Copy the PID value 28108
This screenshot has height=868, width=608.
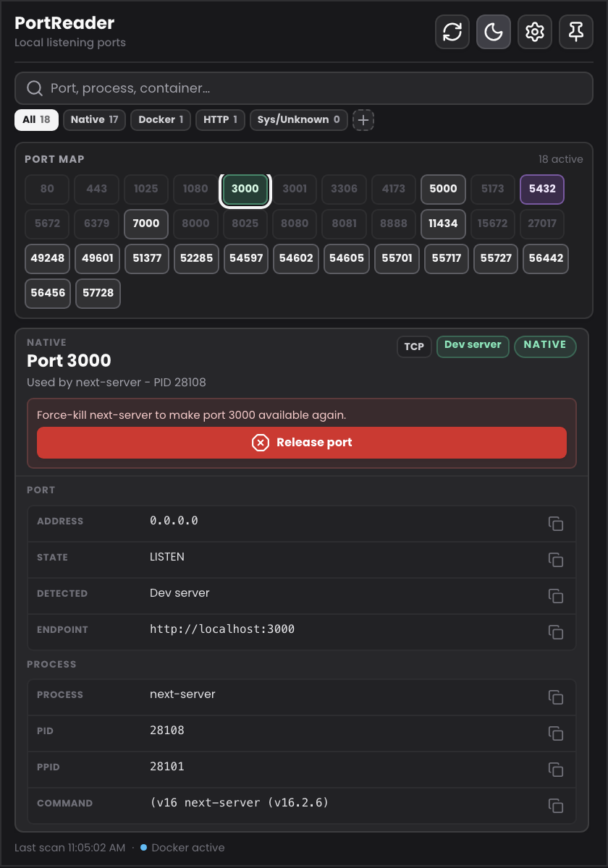pos(556,733)
